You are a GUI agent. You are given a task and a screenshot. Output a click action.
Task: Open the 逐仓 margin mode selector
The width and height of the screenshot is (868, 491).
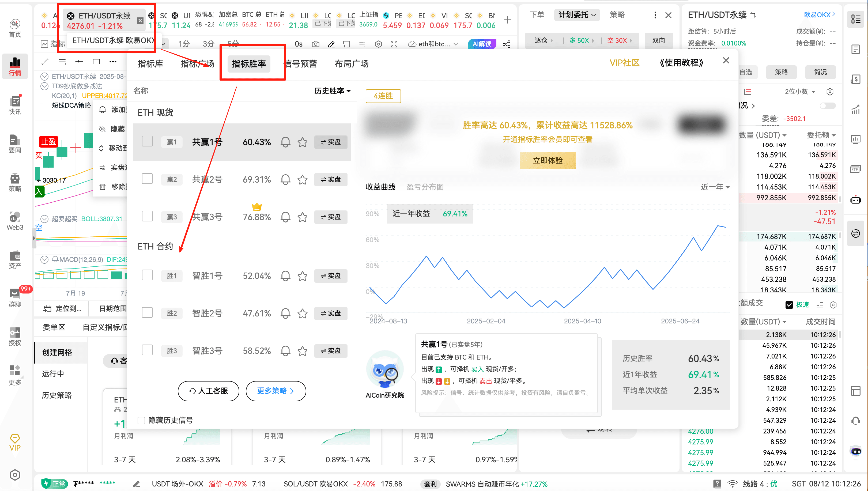tap(544, 40)
